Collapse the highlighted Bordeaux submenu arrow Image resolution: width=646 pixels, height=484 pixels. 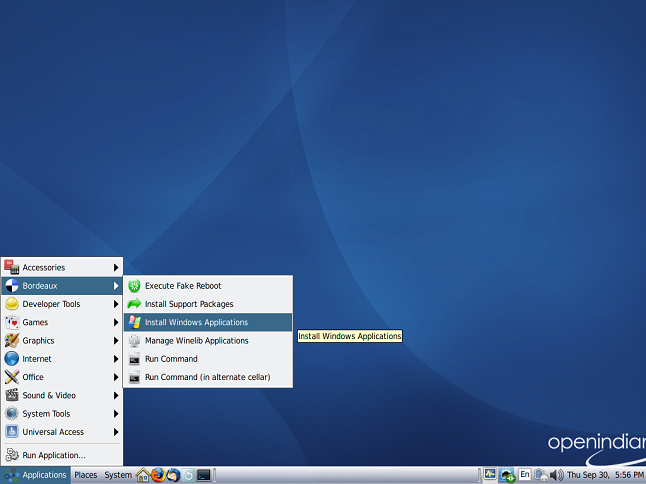point(116,285)
